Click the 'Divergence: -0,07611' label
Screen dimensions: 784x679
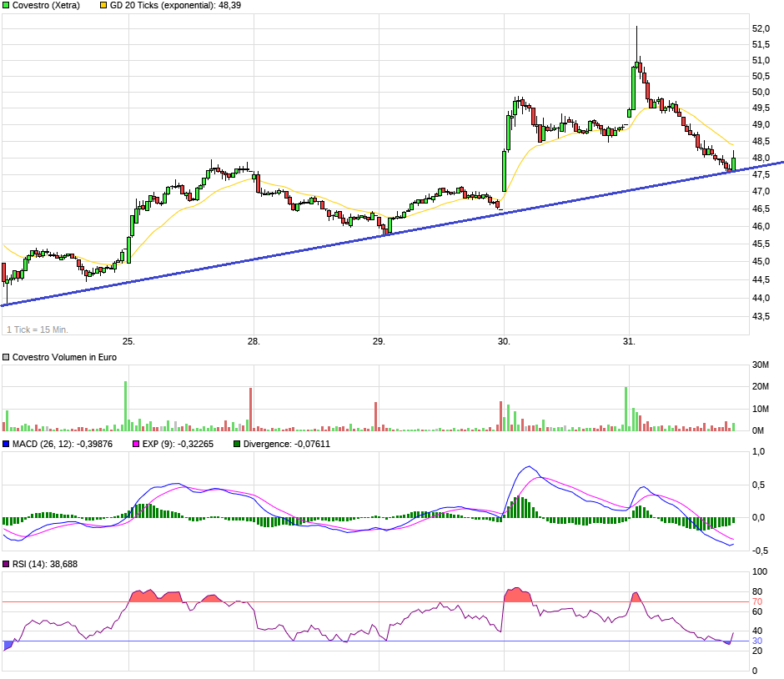[x=287, y=444]
